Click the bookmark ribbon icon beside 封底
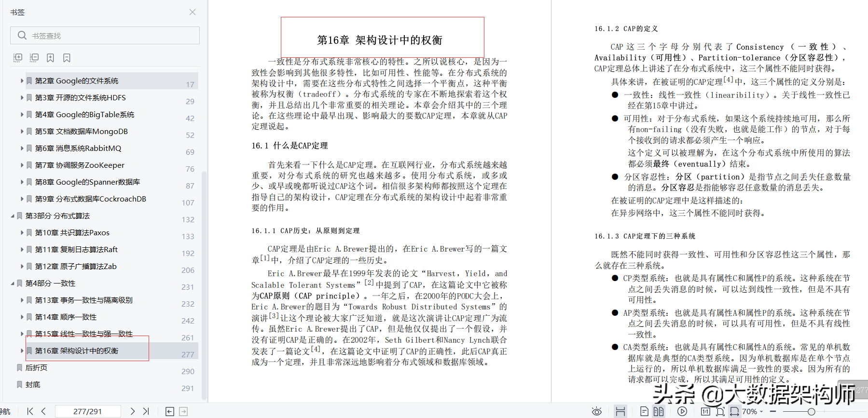This screenshot has width=868, height=418. [x=19, y=384]
